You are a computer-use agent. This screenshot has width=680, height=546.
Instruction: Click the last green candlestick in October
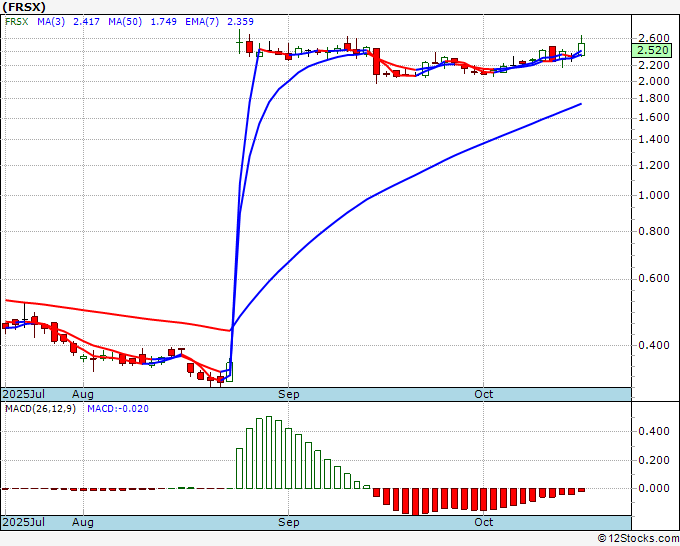[x=582, y=49]
